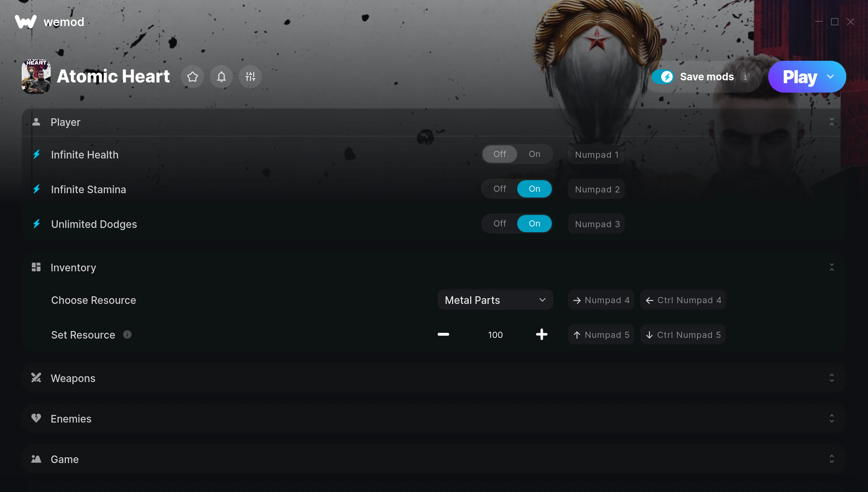Click the Set Resource info icon
Viewport: 868px width, 492px height.
[127, 334]
